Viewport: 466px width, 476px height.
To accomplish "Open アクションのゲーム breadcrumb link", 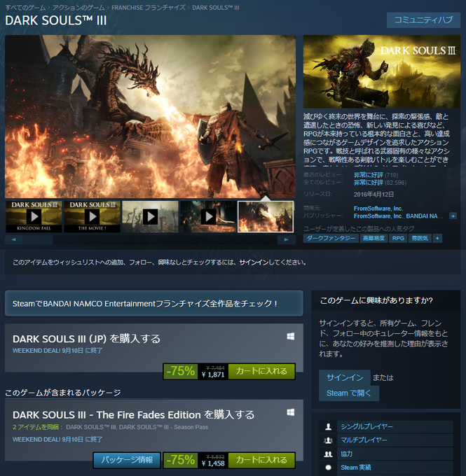I will 78,8.
